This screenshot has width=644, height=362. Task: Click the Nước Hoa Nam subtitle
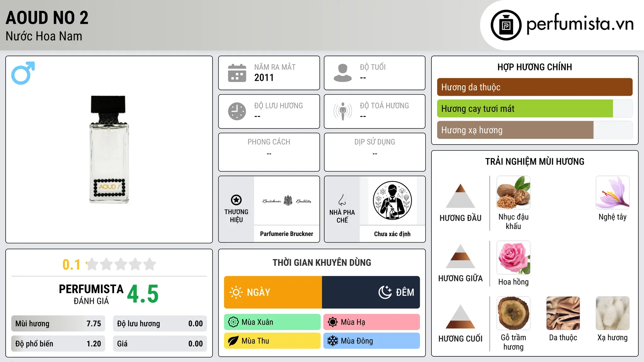(x=44, y=36)
